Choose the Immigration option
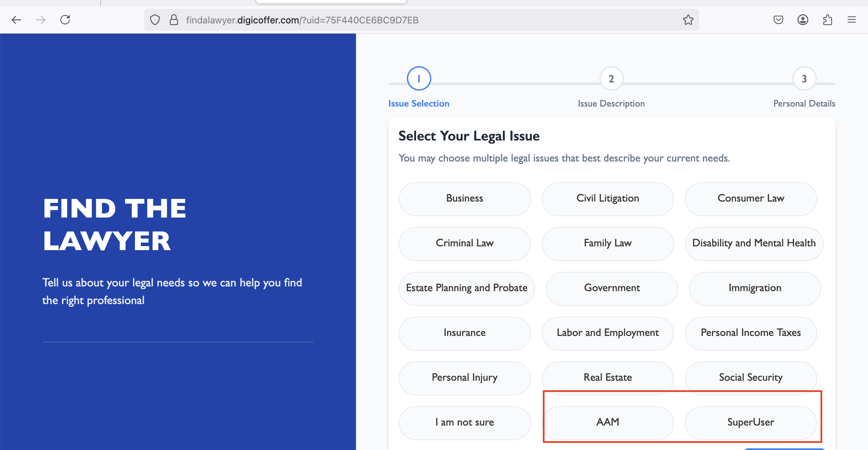 tap(755, 288)
